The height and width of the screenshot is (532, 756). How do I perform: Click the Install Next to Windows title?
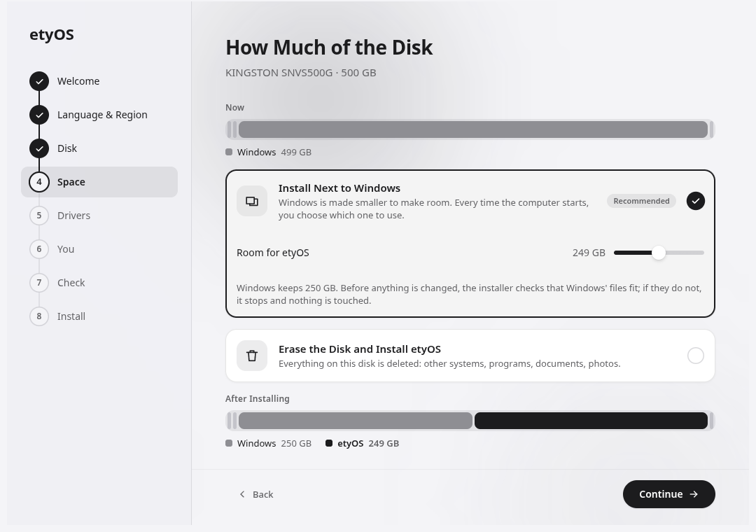point(339,188)
